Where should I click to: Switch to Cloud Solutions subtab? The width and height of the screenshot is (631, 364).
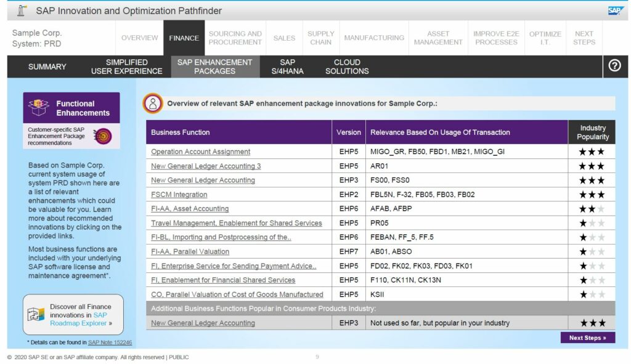click(347, 67)
